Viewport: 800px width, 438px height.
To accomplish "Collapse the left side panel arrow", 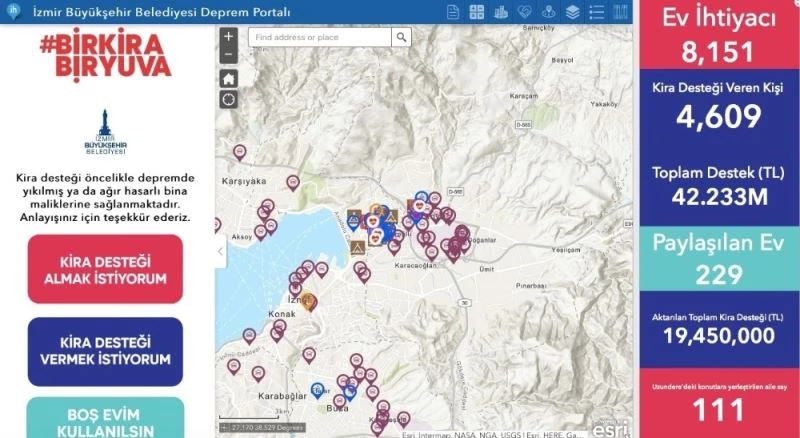I will pyautogui.click(x=220, y=251).
